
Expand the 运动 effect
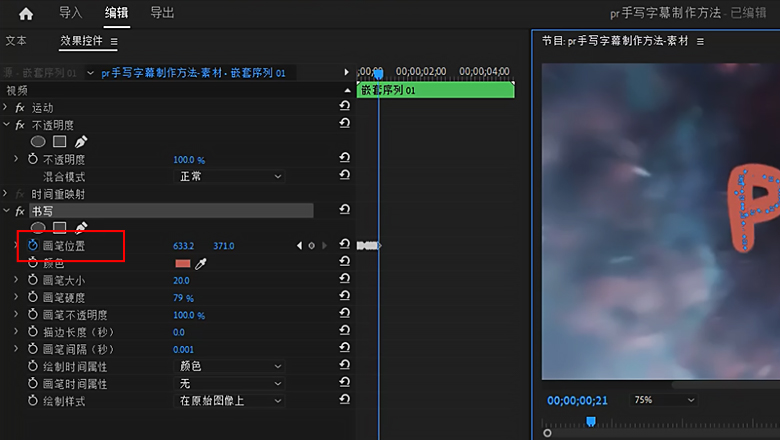pos(5,107)
